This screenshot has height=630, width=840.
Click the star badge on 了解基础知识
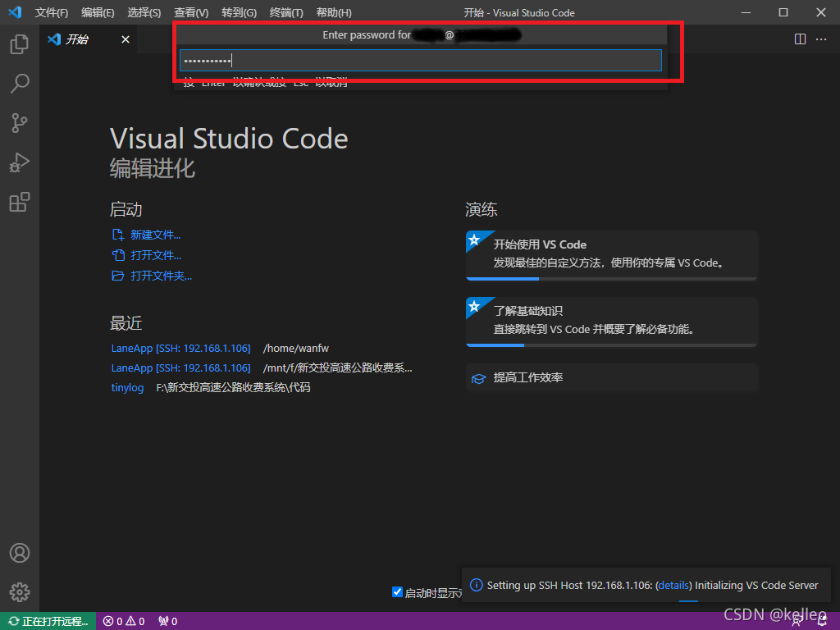(x=474, y=306)
